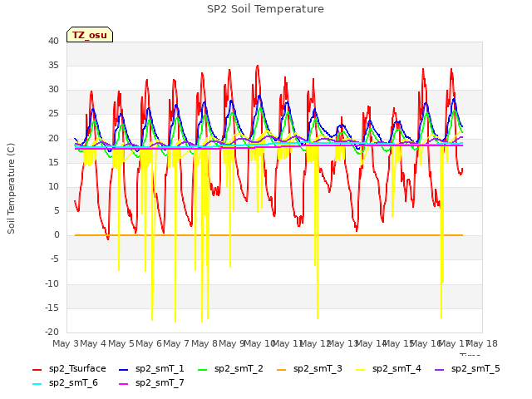The width and height of the screenshot is (532, 399).
Task: Click the blue sp2_smT_1 legend swatch
Action: click(124, 369)
